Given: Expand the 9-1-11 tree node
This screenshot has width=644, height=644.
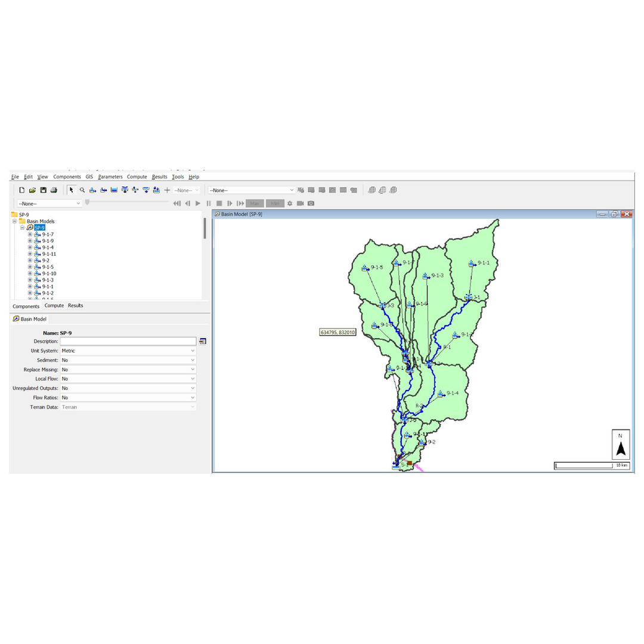Looking at the screenshot, I should (30, 254).
